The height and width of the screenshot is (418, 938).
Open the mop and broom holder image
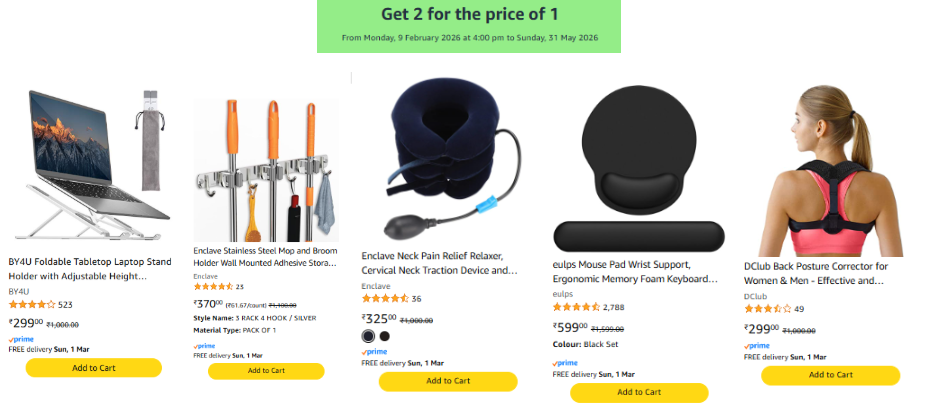click(266, 170)
